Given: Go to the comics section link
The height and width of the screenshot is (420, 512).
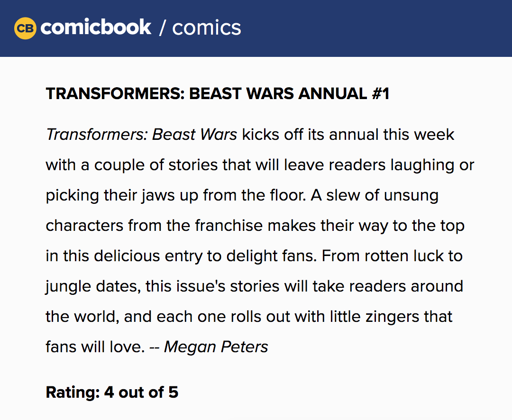Looking at the screenshot, I should coord(206,28).
